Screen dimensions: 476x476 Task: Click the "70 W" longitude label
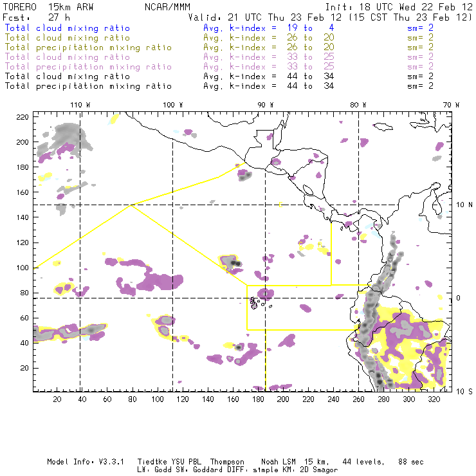pyautogui.click(x=451, y=105)
